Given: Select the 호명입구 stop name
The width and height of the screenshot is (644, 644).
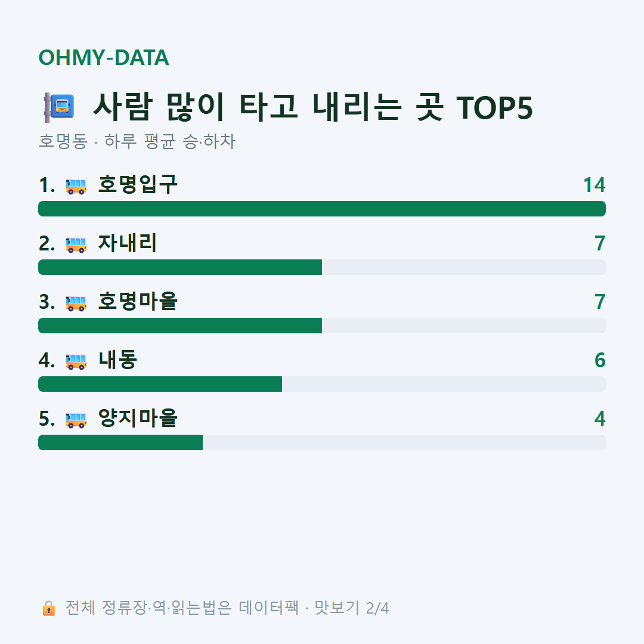Looking at the screenshot, I should click(x=138, y=184).
